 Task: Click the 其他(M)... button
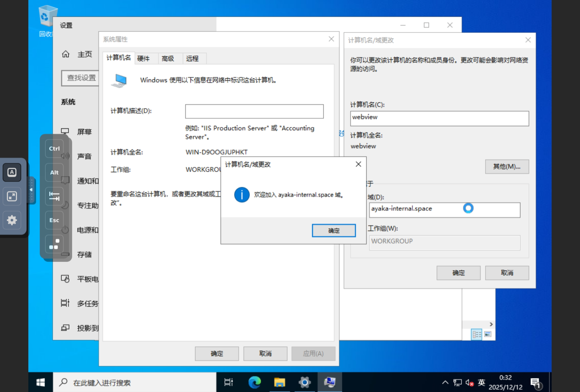pyautogui.click(x=507, y=166)
